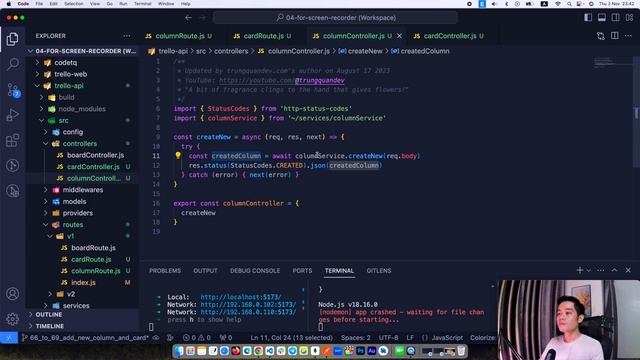This screenshot has width=640, height=360.
Task: Open the terminal panel more actions ellipsis
Action: (600, 270)
